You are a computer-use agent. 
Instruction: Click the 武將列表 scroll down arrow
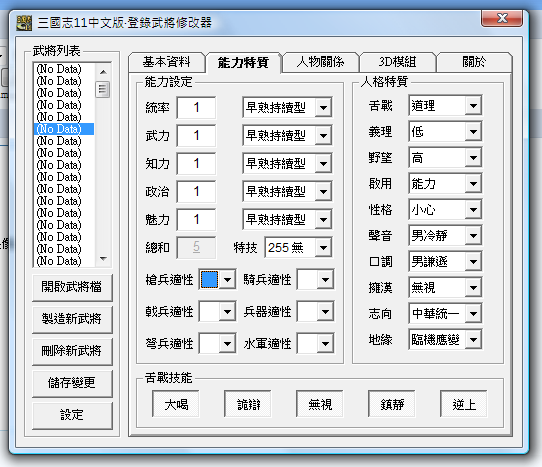point(103,259)
